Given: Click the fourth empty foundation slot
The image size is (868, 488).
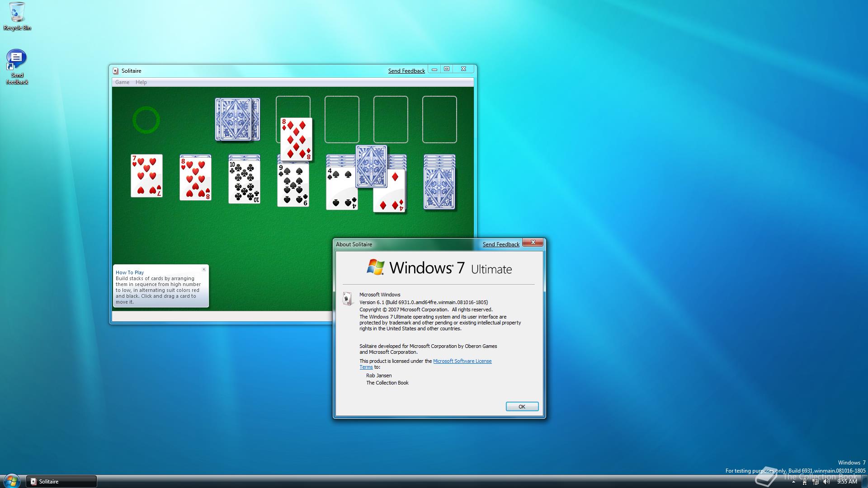Looking at the screenshot, I should pos(439,119).
